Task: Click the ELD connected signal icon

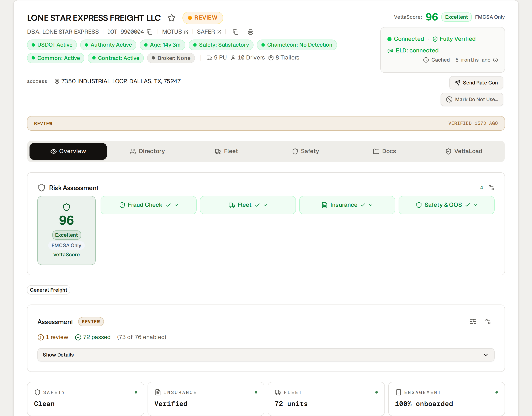Action: (x=390, y=51)
